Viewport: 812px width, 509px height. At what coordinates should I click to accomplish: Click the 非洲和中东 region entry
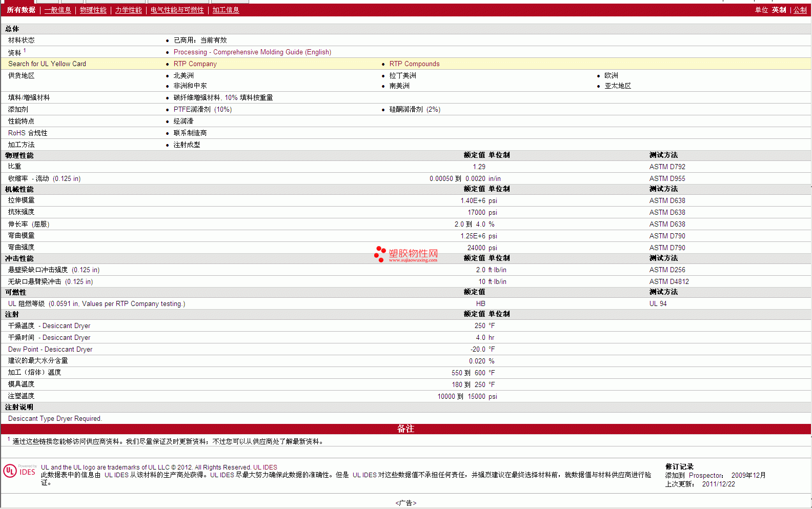[x=190, y=86]
